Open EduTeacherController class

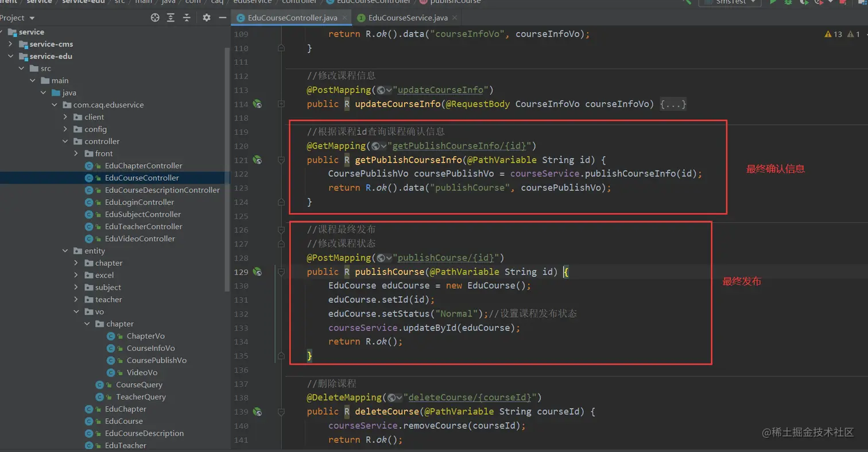144,227
